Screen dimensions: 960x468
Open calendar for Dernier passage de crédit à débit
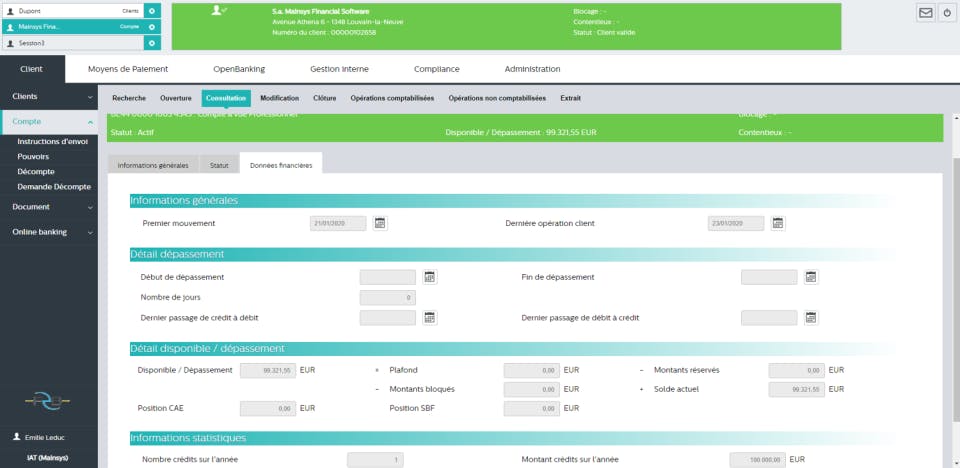coord(430,318)
